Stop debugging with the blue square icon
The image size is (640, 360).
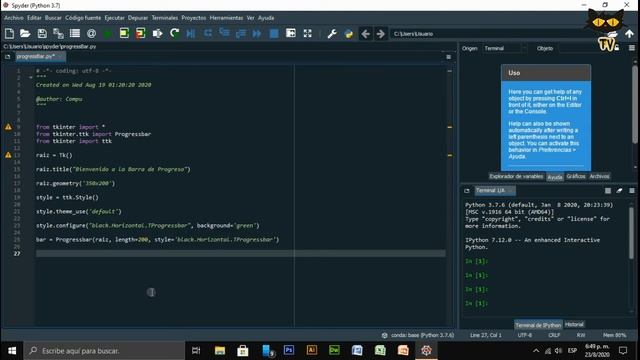274,33
